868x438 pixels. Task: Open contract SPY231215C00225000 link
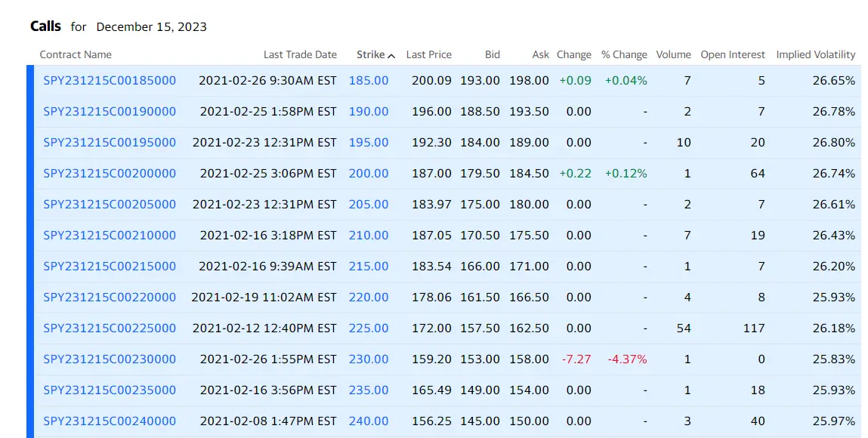tap(110, 328)
